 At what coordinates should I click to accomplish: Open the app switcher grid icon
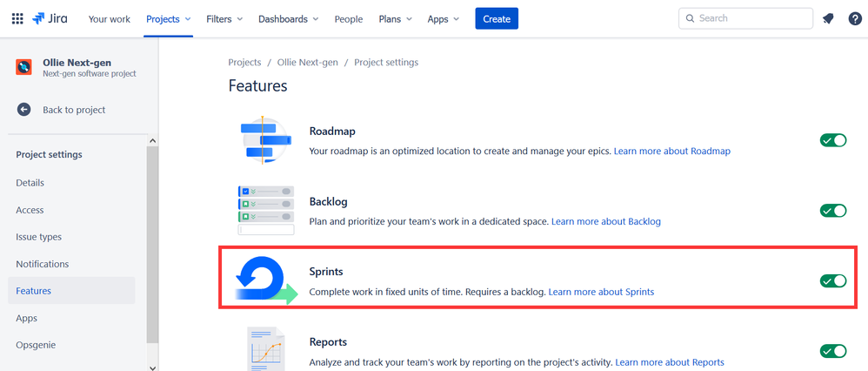(17, 19)
